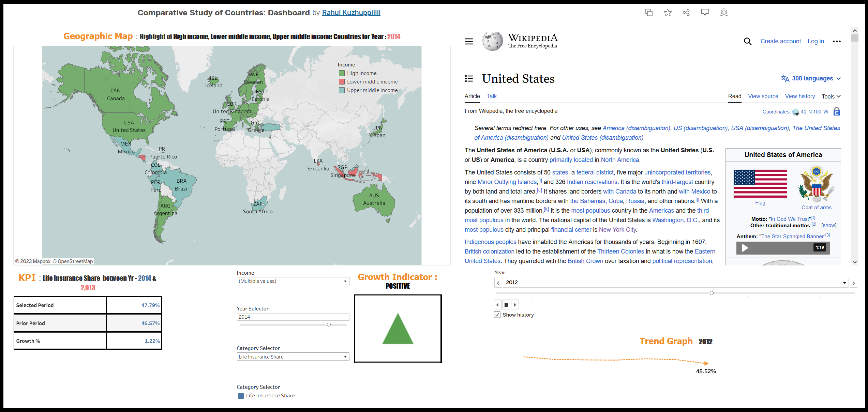
Task: Open the In God We Trust link
Action: click(x=790, y=219)
